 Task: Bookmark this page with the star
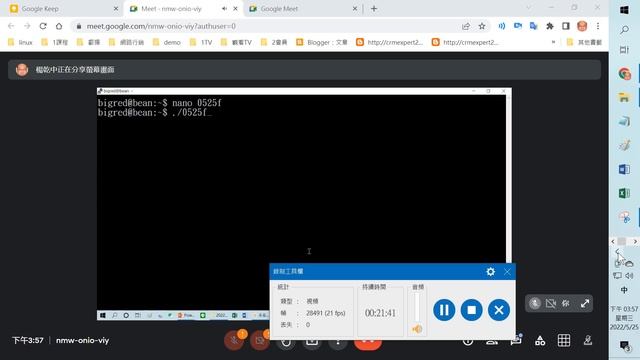point(482,26)
